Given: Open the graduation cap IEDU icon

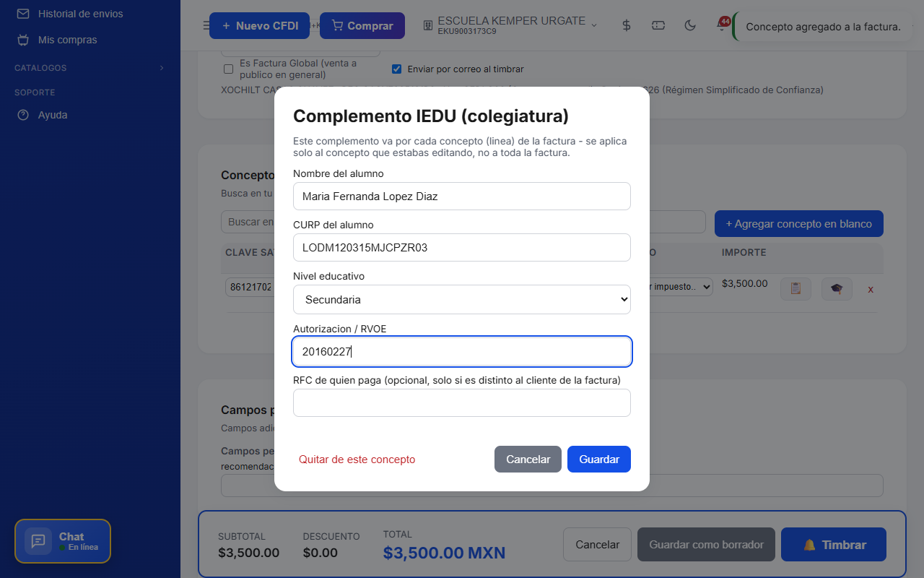Looking at the screenshot, I should point(837,289).
